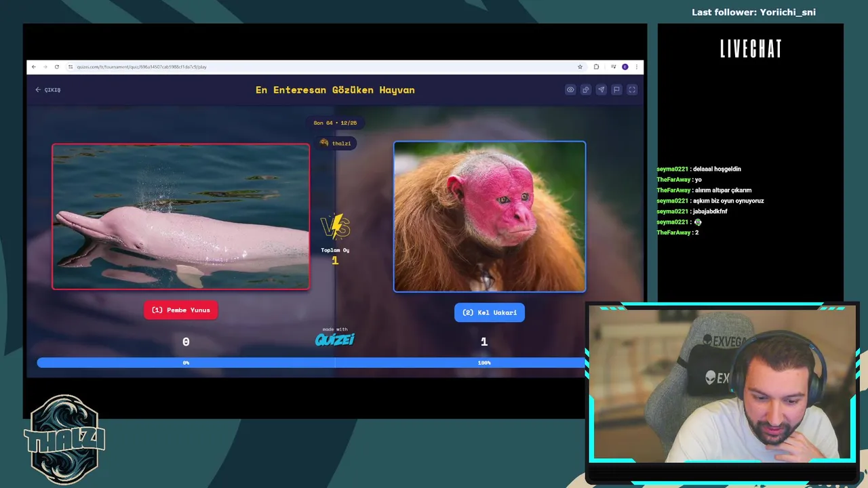Exit the quiz via ÇIKIŞ
Image resolution: width=868 pixels, height=488 pixels.
[48, 89]
